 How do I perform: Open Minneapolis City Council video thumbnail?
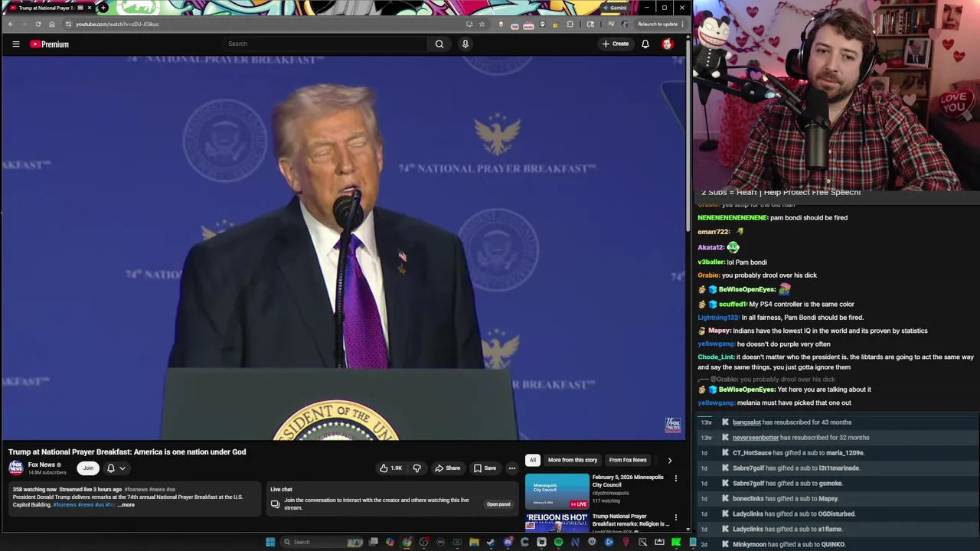click(557, 492)
